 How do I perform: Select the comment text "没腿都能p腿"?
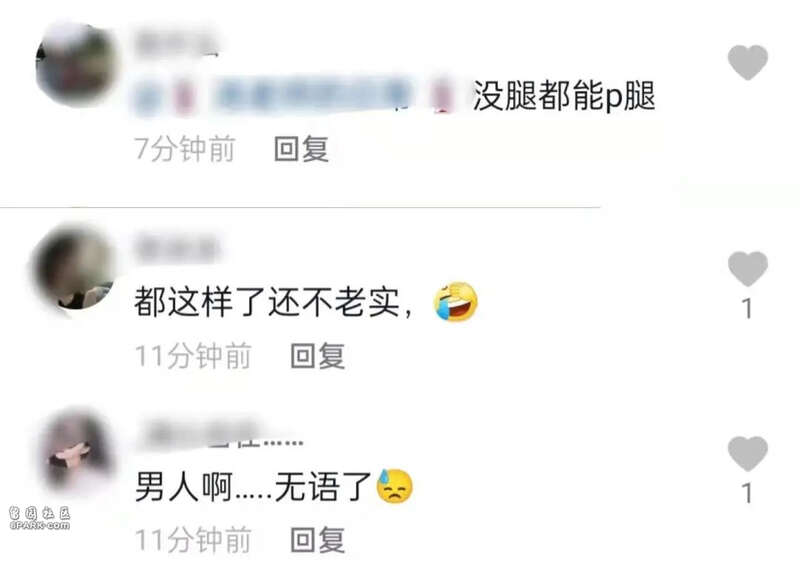564,96
